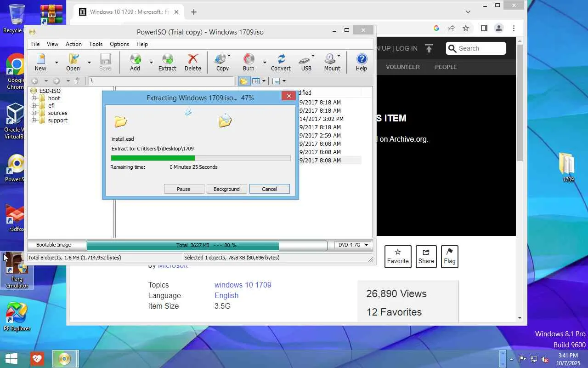
Task: Select the ESD-ISO root disc node
Action: click(x=46, y=91)
